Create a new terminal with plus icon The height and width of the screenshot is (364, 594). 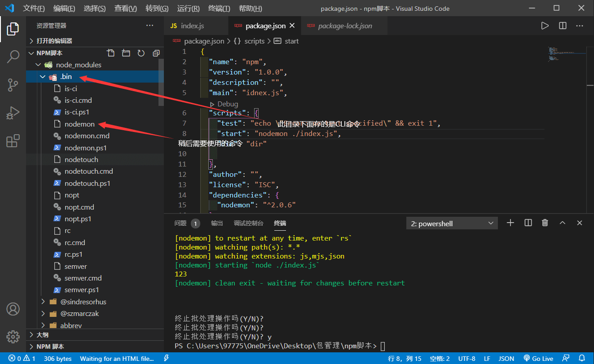tap(510, 223)
